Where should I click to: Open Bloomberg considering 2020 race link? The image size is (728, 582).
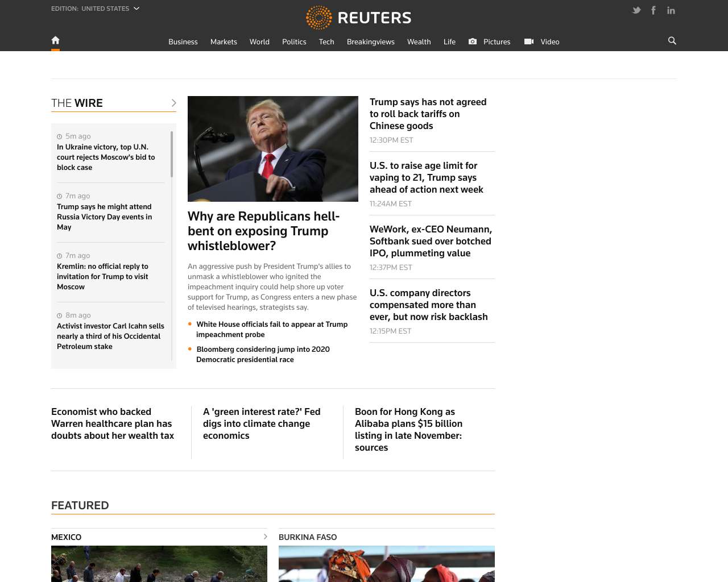(263, 355)
